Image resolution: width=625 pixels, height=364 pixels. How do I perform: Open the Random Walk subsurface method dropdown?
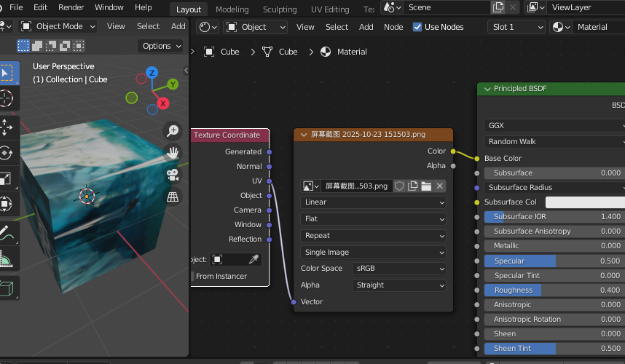click(x=554, y=142)
